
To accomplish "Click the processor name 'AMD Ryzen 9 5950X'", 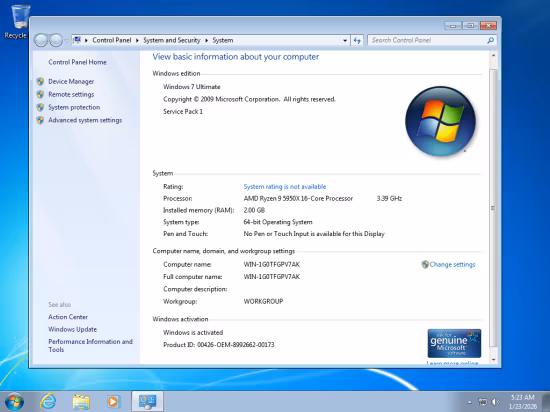I will pyautogui.click(x=298, y=198).
